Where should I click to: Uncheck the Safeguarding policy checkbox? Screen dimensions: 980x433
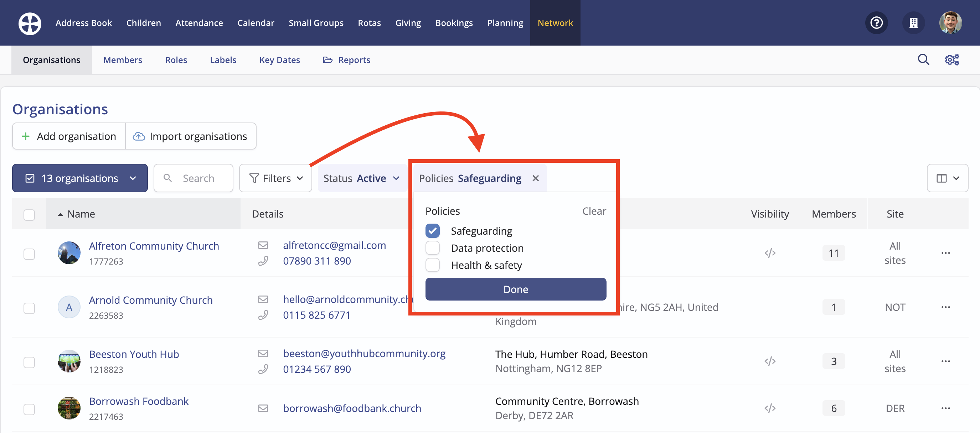pos(433,231)
